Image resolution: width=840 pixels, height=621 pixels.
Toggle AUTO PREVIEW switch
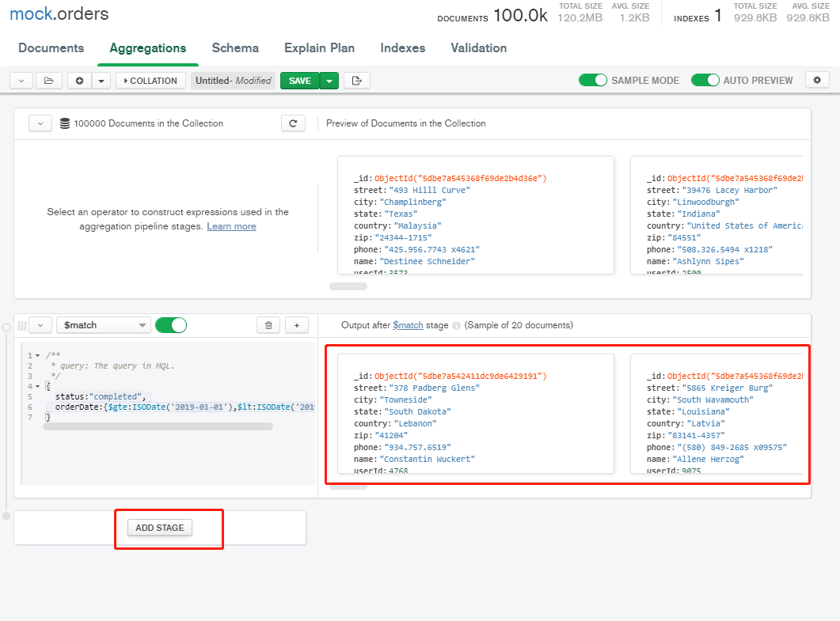(x=705, y=81)
